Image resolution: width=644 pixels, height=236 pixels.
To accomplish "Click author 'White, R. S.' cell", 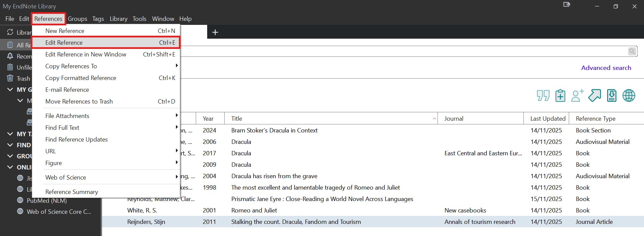I will (x=142, y=210).
